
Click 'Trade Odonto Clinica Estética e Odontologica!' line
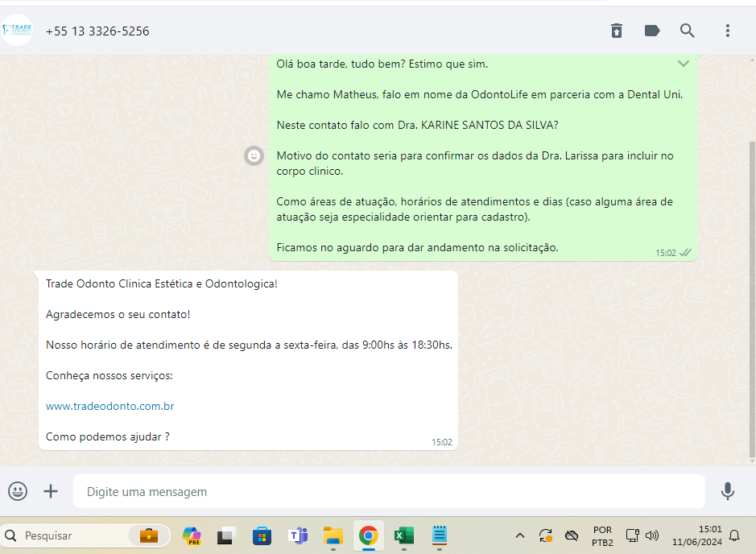click(x=162, y=283)
